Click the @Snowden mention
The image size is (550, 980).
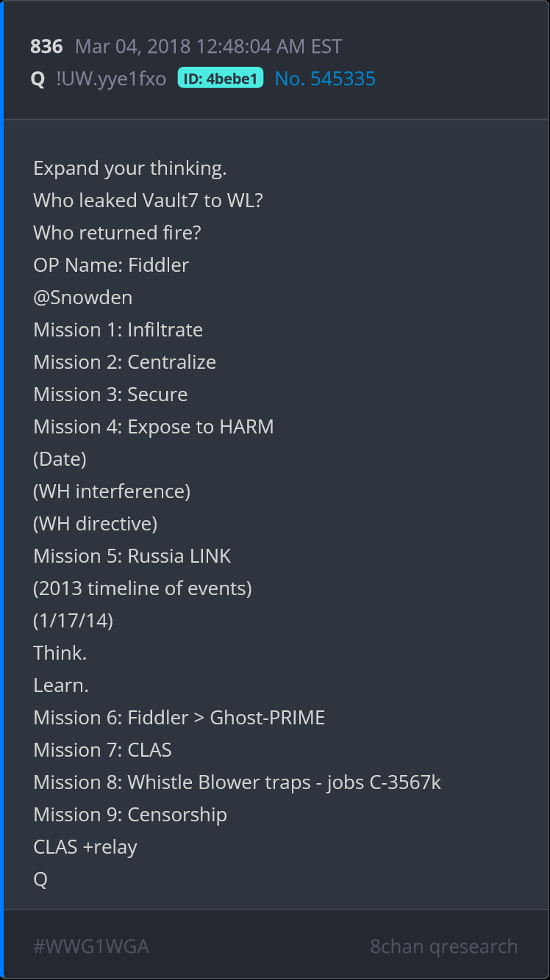82,298
